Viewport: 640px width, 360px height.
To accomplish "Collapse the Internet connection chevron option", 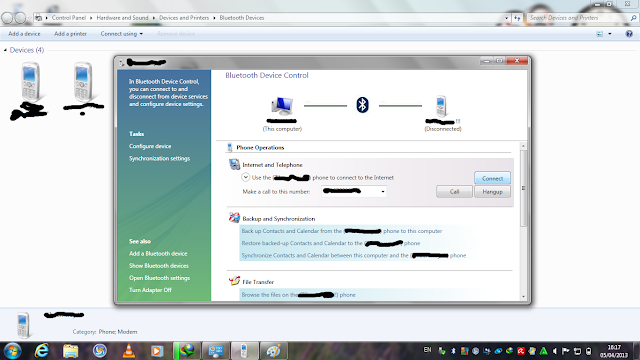I will tap(245, 177).
